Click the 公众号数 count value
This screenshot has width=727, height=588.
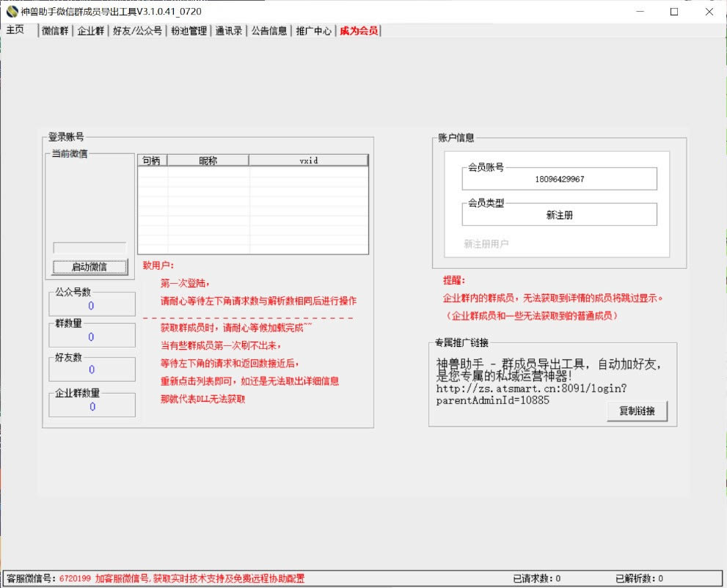(92, 306)
